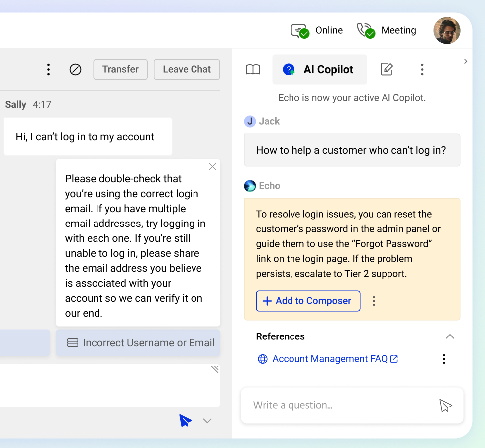
Task: Open the AI Copilot panel more options
Action: point(422,70)
